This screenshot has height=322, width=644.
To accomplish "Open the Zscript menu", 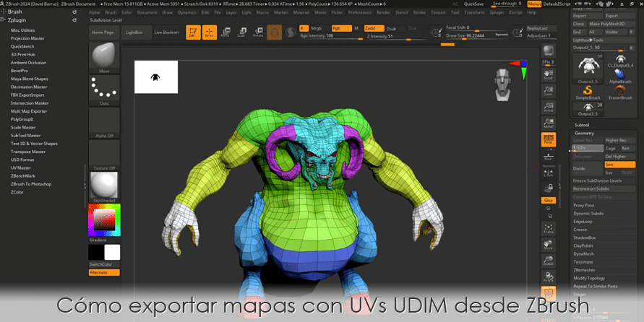I will [x=515, y=12].
